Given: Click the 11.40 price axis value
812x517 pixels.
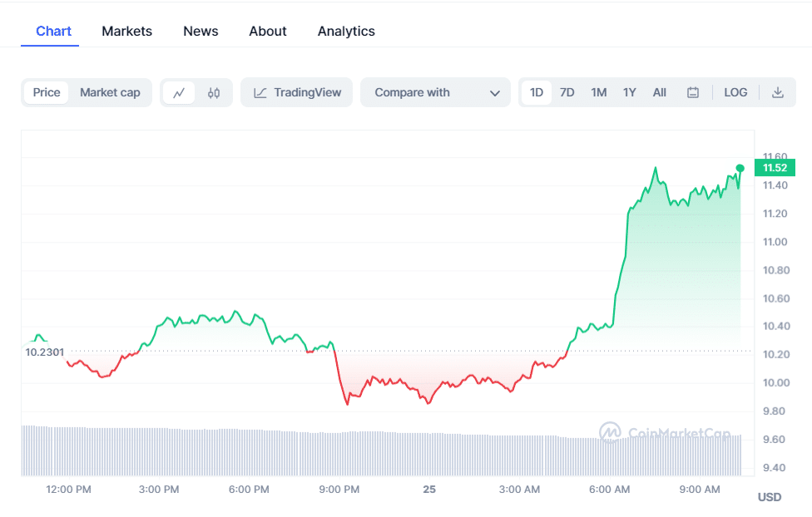Looking at the screenshot, I should 775,185.
